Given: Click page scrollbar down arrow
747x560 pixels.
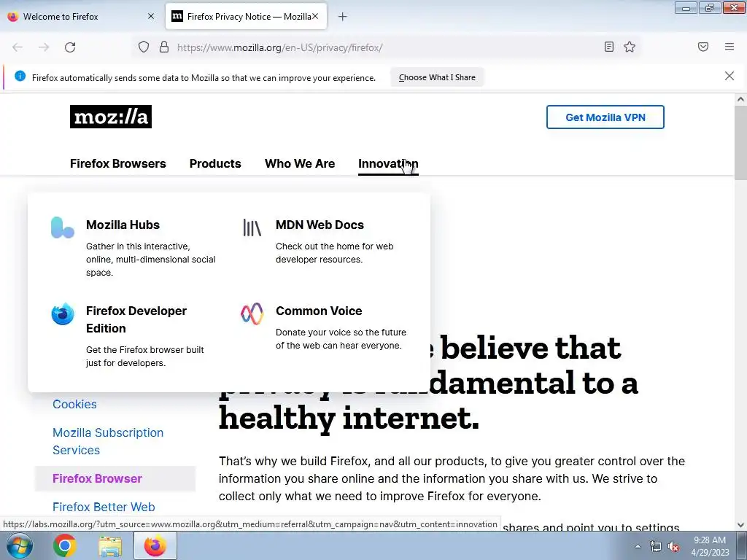Looking at the screenshot, I should point(740,525).
